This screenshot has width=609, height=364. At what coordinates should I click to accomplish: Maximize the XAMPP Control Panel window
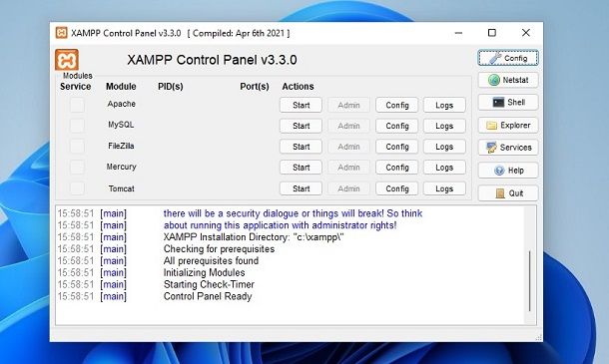click(492, 33)
